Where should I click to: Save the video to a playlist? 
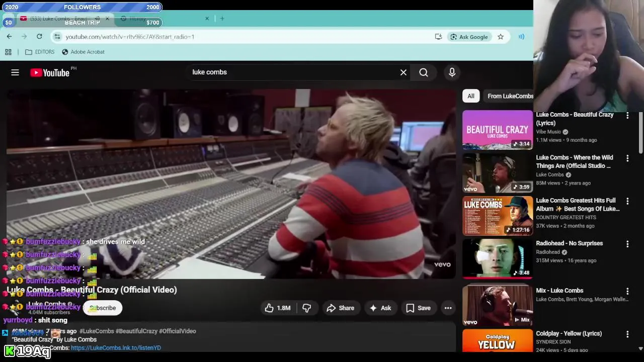[x=419, y=308]
